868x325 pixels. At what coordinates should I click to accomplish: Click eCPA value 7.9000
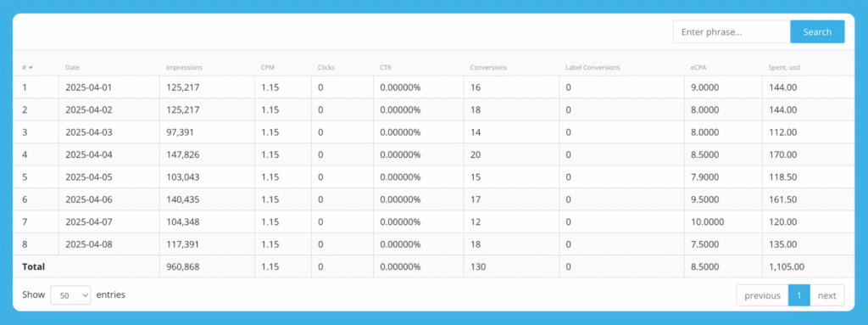pos(705,177)
